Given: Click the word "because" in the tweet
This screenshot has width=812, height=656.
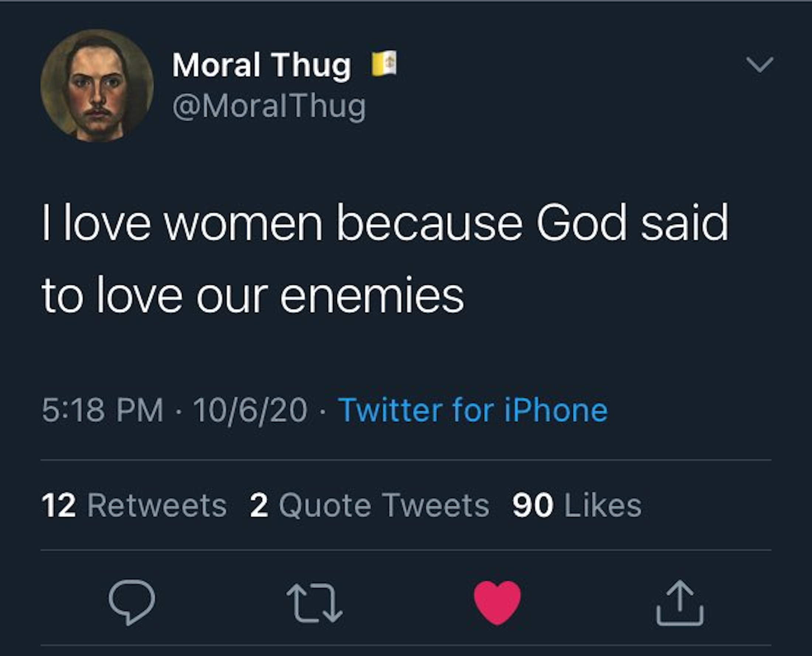Looking at the screenshot, I should click(429, 222).
